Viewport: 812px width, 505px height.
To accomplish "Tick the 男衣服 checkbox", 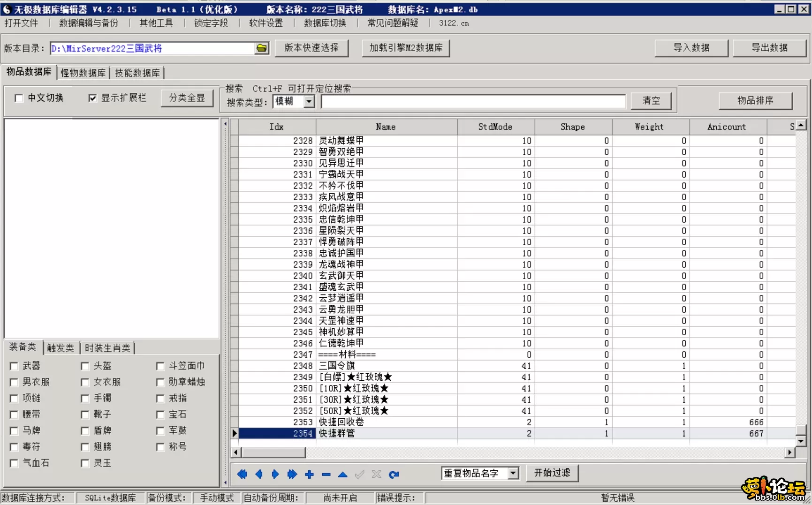I will click(x=14, y=382).
